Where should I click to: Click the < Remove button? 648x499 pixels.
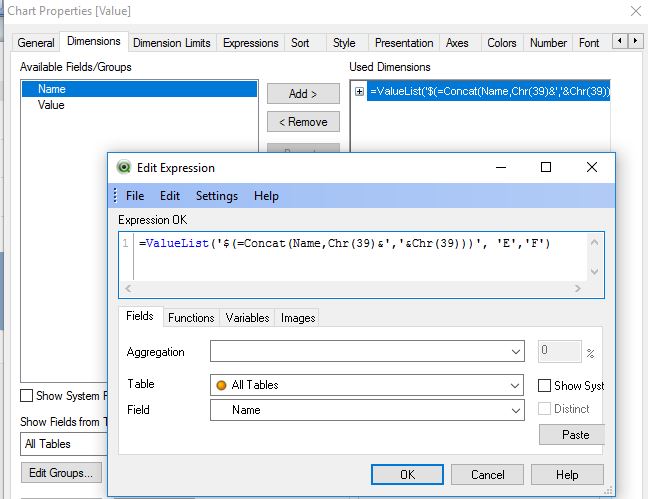[303, 122]
